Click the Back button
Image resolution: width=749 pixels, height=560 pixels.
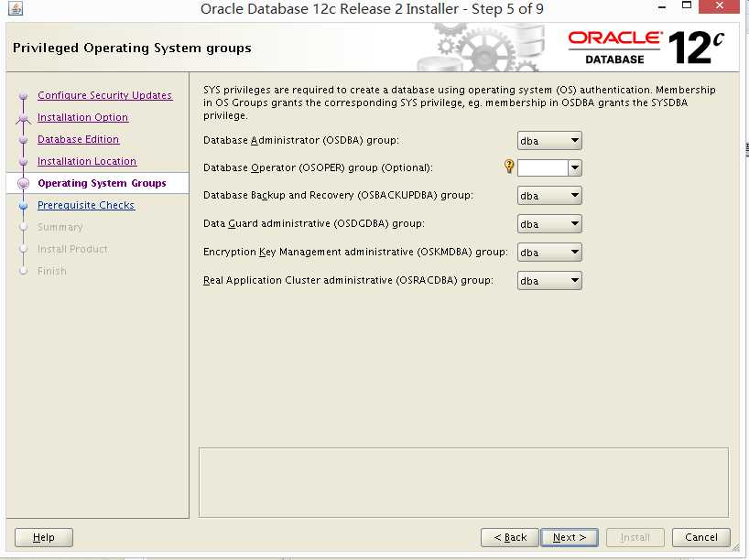[510, 537]
